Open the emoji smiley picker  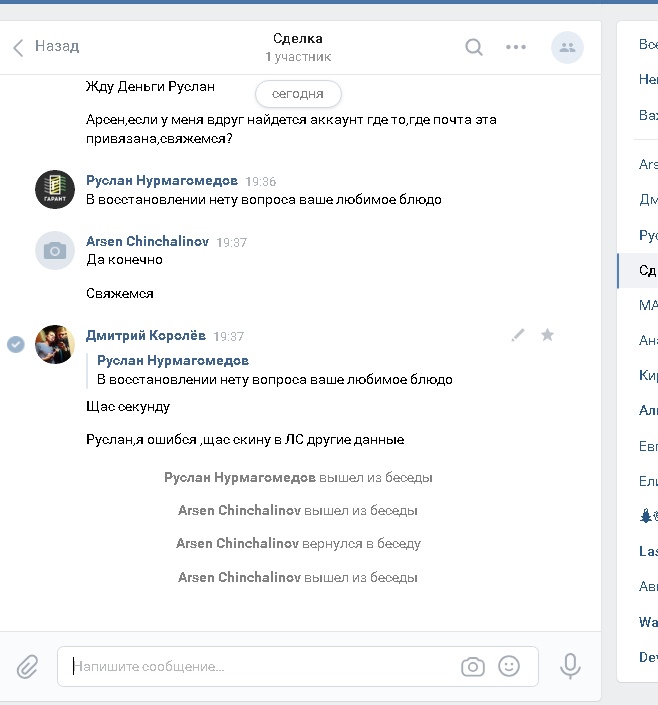509,666
